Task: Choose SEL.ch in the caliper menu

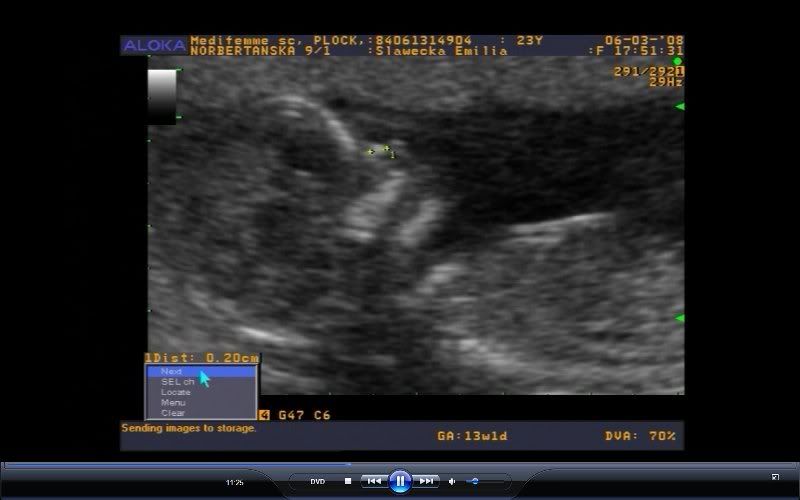Action: pyautogui.click(x=201, y=382)
